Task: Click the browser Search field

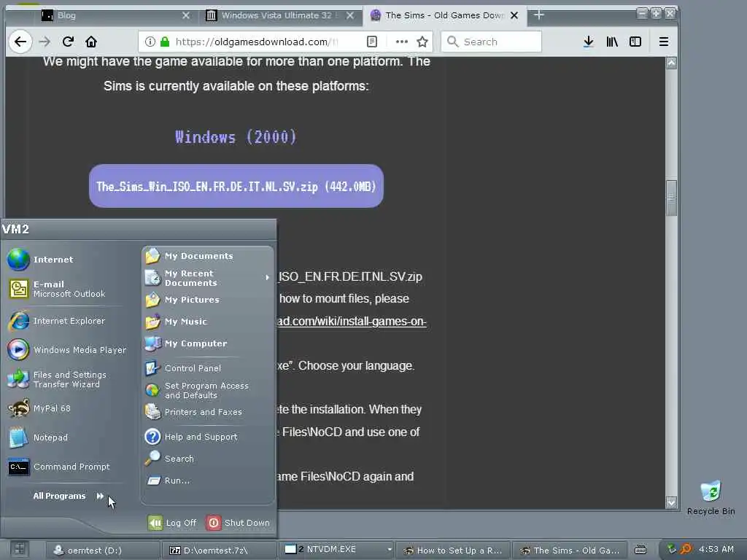Action: (x=491, y=42)
